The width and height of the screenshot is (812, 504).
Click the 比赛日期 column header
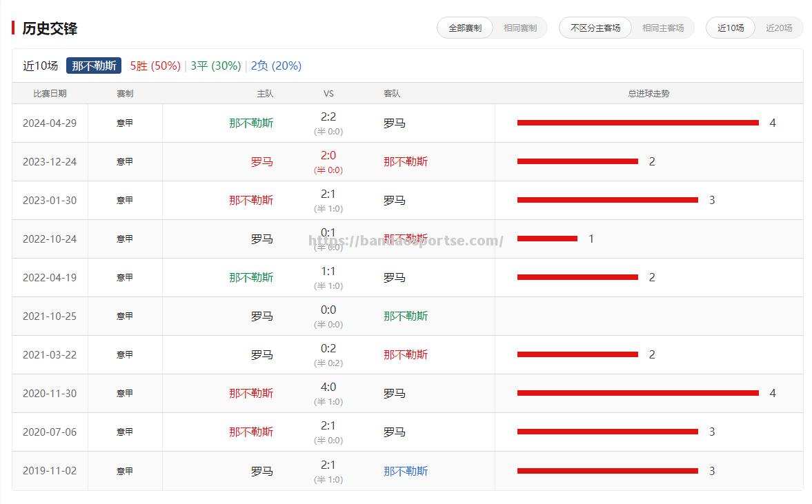pyautogui.click(x=50, y=94)
